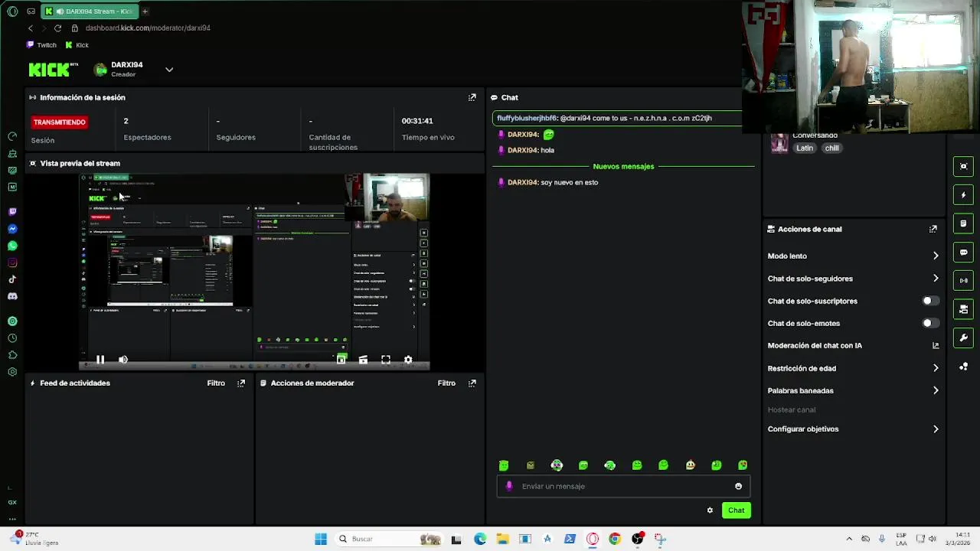The width and height of the screenshot is (980, 551).
Task: Expand Restricción de edad options
Action: pyautogui.click(x=936, y=368)
